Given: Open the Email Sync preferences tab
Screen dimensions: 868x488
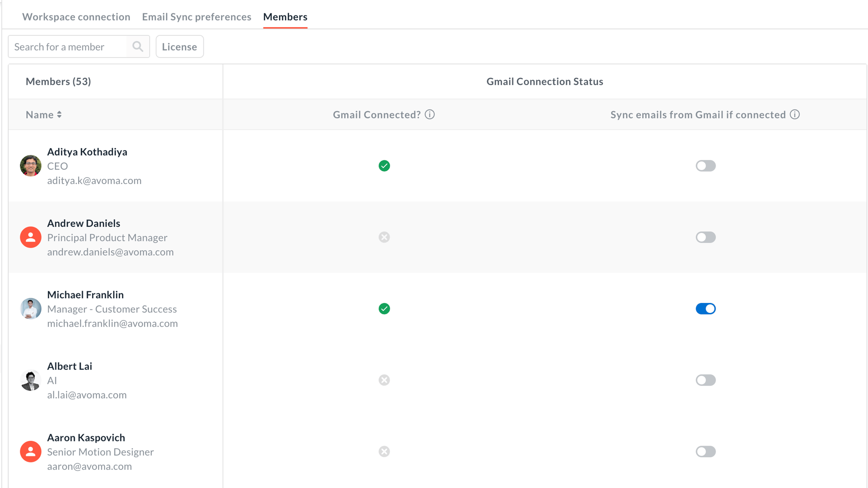Looking at the screenshot, I should pos(196,17).
